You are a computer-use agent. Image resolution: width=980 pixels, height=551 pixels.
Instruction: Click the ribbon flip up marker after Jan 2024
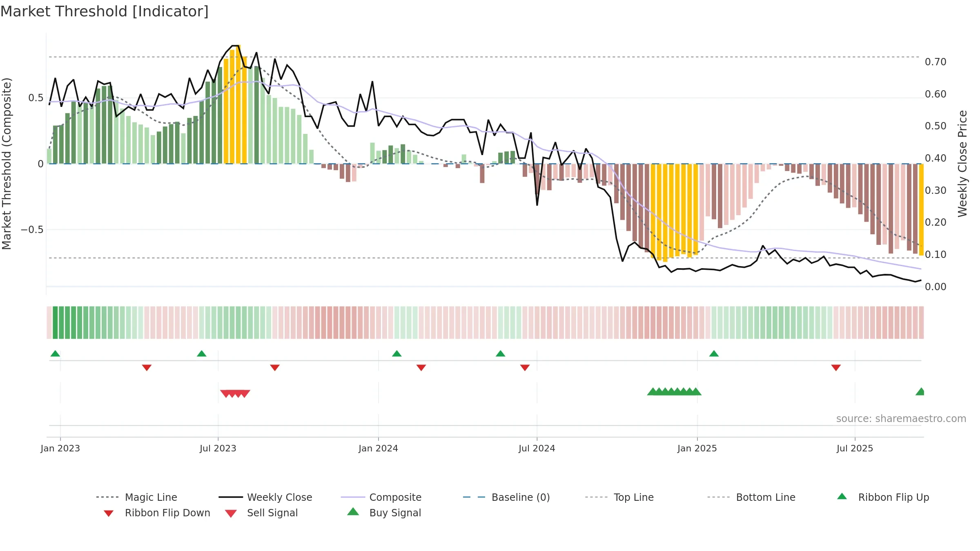[396, 353]
